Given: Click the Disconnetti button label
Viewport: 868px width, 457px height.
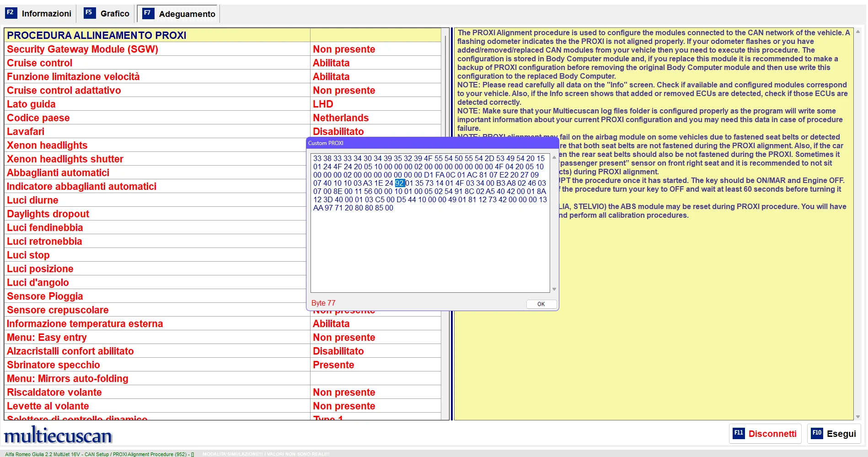Looking at the screenshot, I should (x=772, y=434).
